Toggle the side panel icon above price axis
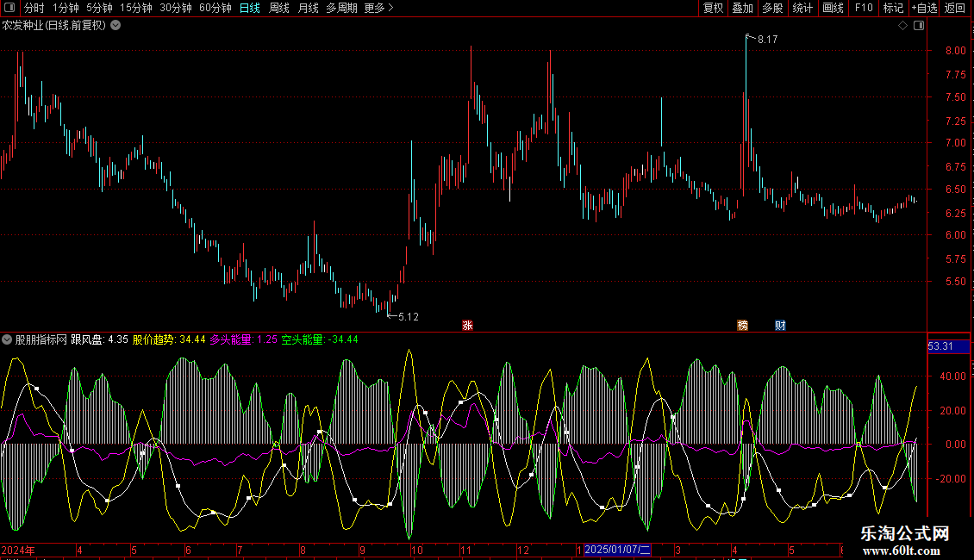 click(919, 26)
